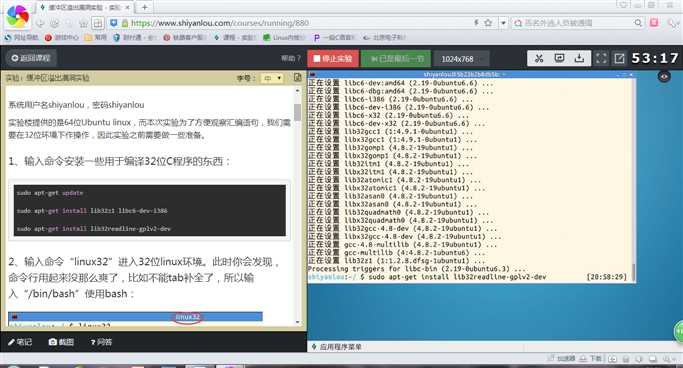Click the 360 browser colorful logo icon
683x368 pixels.
coord(17,16)
